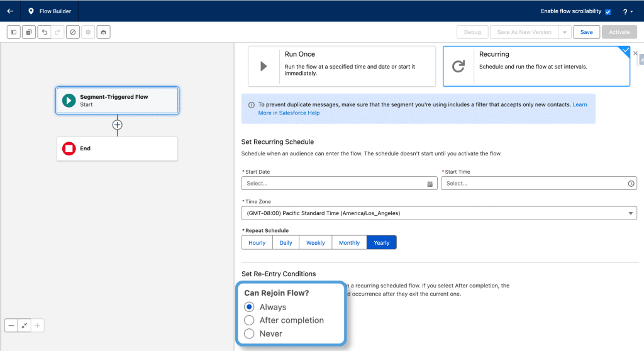Zoom out the canvas with minus button
The height and width of the screenshot is (351, 644).
coord(12,325)
